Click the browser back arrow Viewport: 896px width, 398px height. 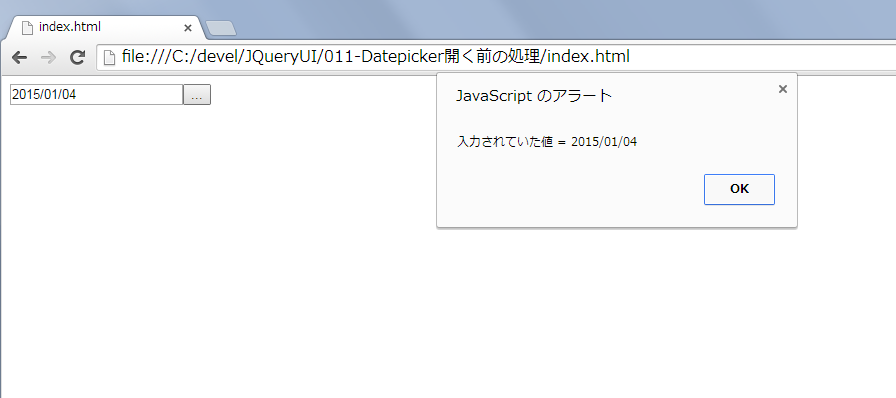[19, 57]
